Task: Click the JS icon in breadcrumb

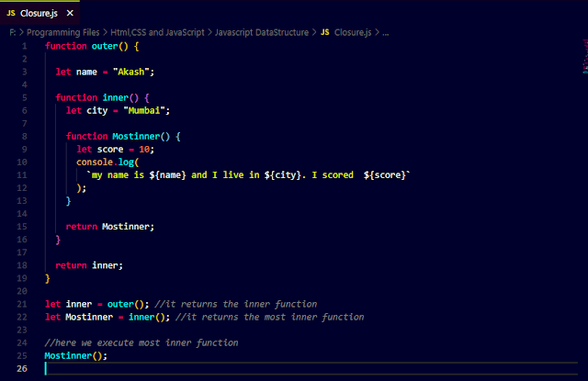Action: coord(324,33)
